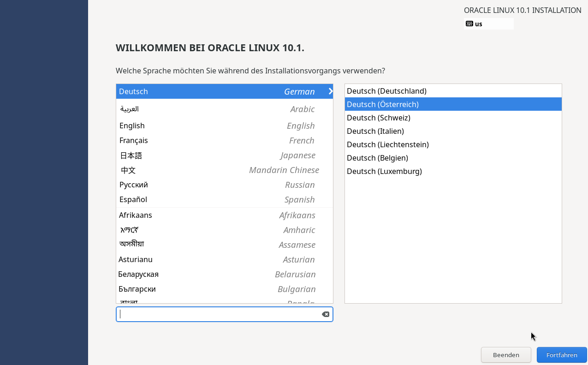This screenshot has width=588, height=365.
Task: Open the us keyboard layout indicator
Action: [x=488, y=24]
